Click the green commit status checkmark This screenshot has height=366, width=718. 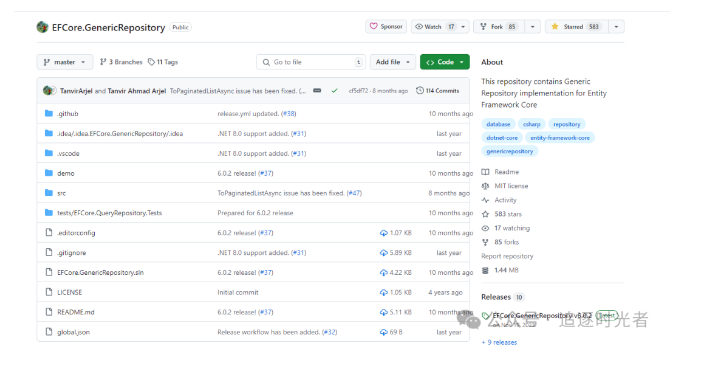335,91
